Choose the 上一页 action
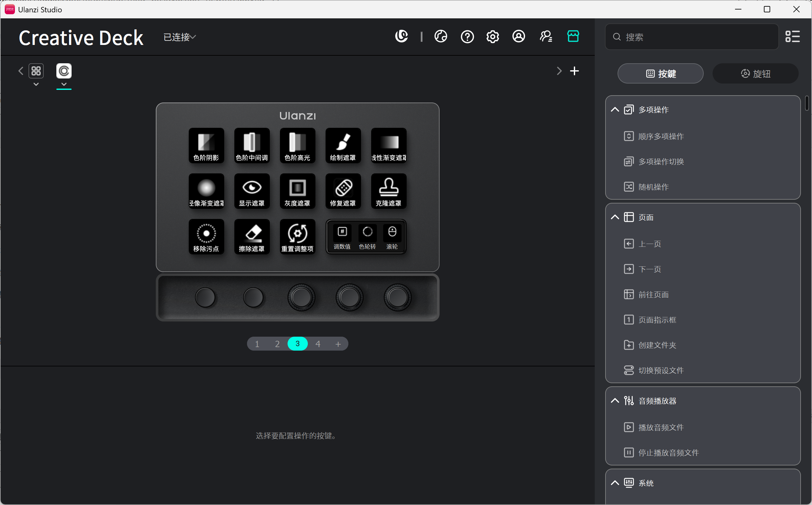 point(642,244)
